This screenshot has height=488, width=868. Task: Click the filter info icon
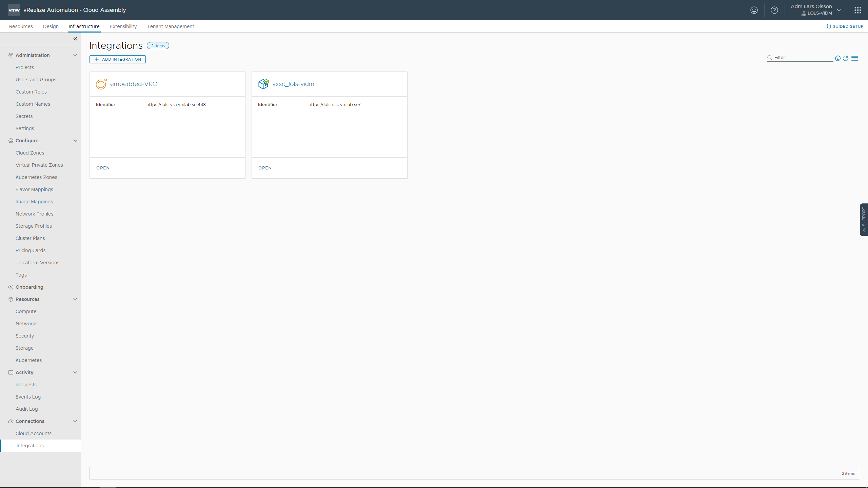(x=837, y=58)
